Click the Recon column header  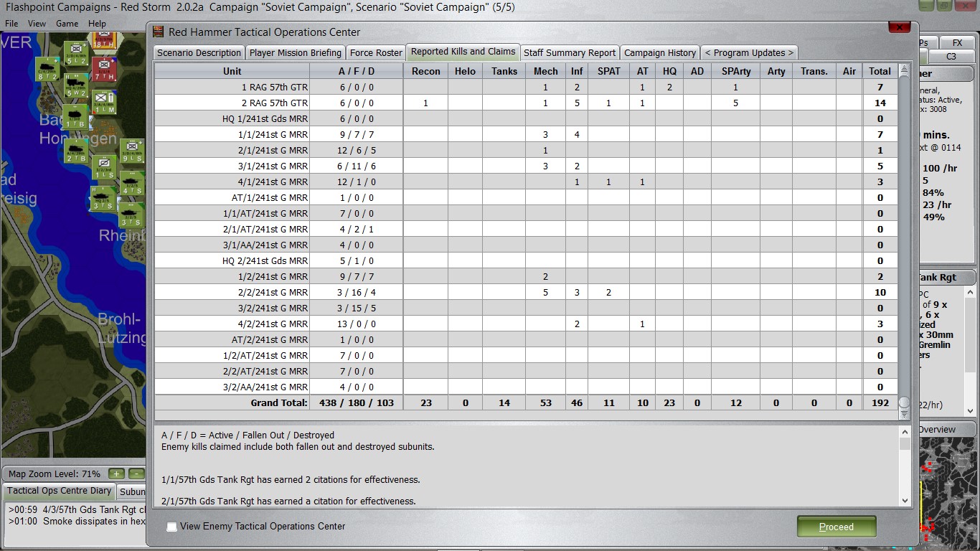point(426,71)
